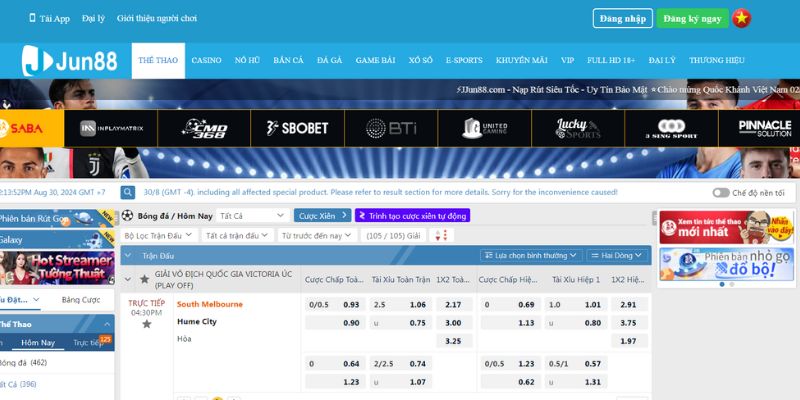Image resolution: width=800 pixels, height=400 pixels.
Task: Switch to the 'Bảng Cược' tab
Action: (81, 299)
